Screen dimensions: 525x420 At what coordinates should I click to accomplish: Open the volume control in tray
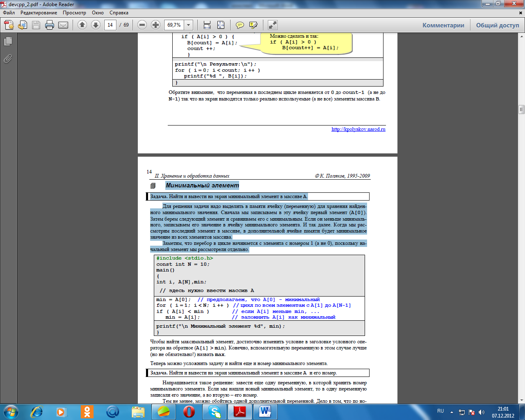click(482, 412)
